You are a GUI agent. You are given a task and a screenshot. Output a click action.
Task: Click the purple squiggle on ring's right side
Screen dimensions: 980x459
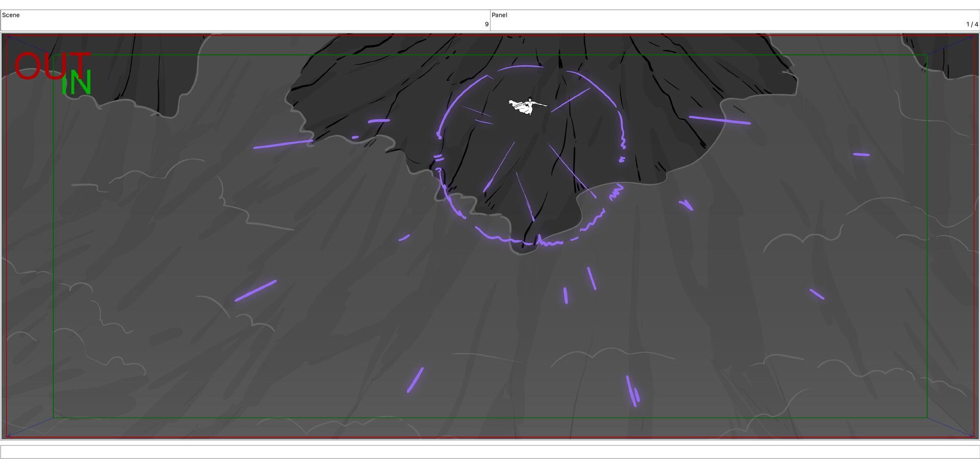tap(616, 192)
